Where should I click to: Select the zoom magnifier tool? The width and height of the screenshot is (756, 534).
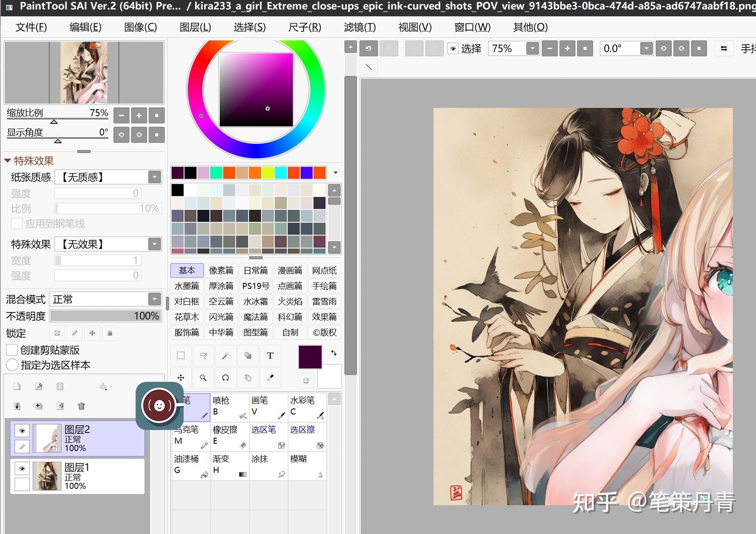click(203, 378)
